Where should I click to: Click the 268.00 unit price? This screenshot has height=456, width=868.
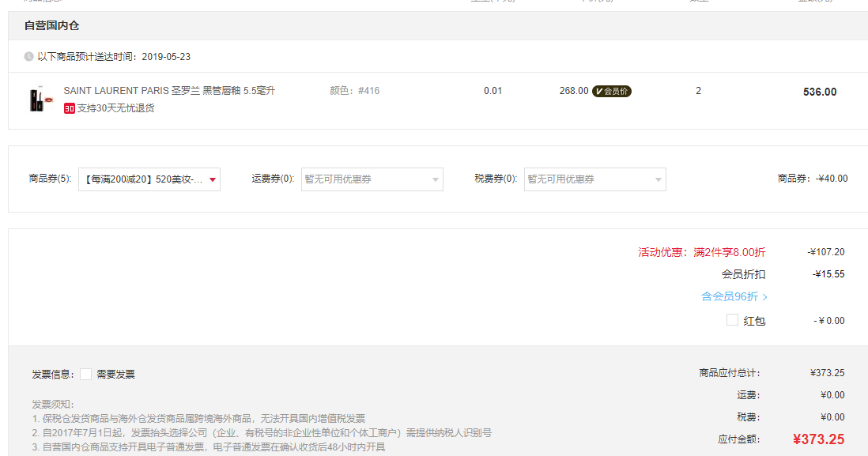pos(574,91)
